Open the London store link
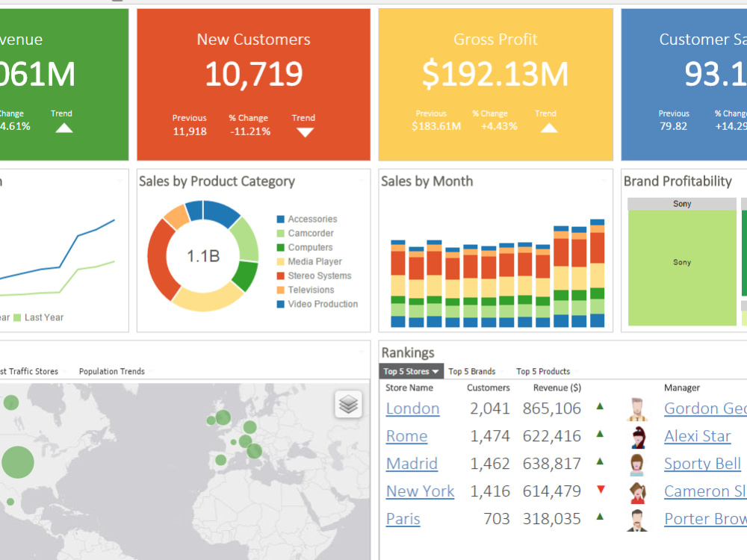Image resolution: width=747 pixels, height=560 pixels. (412, 408)
